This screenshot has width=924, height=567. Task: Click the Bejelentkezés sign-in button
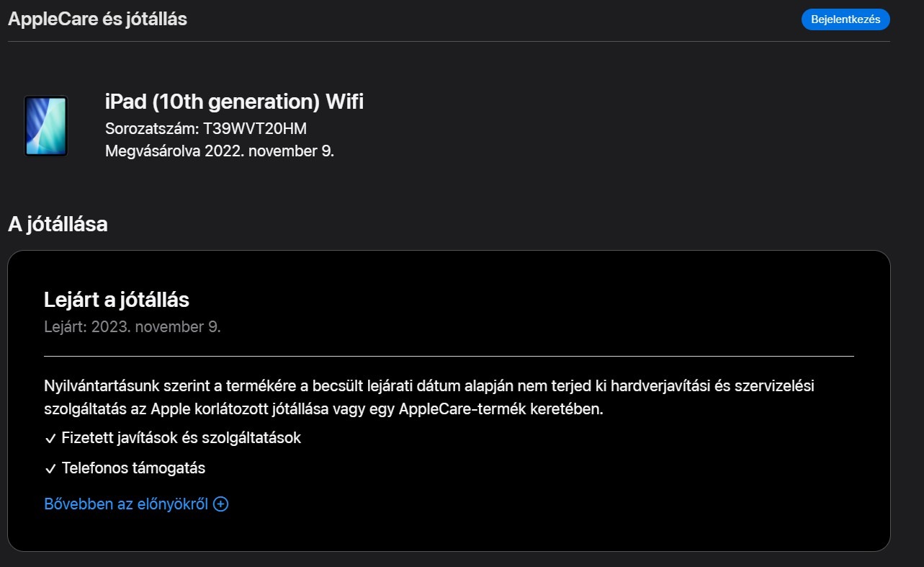[845, 19]
